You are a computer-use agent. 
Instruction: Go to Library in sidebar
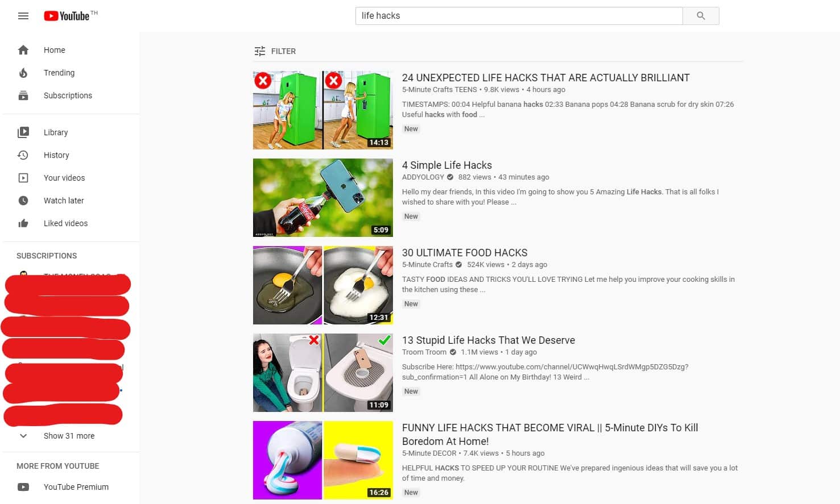pyautogui.click(x=56, y=132)
